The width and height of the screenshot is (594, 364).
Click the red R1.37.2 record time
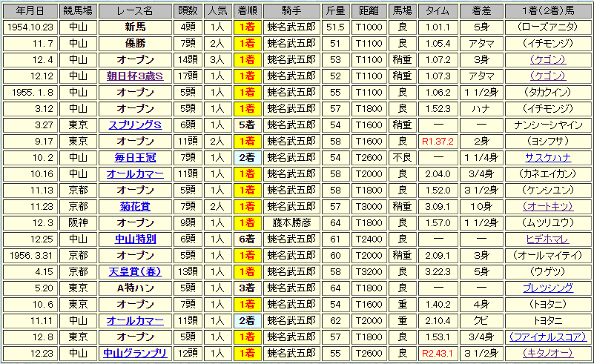pyautogui.click(x=438, y=141)
